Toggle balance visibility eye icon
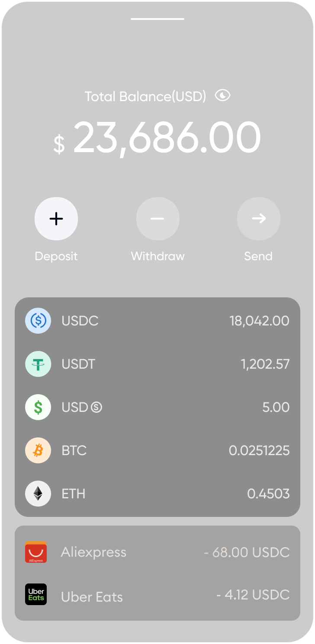The width and height of the screenshot is (315, 644). point(222,96)
